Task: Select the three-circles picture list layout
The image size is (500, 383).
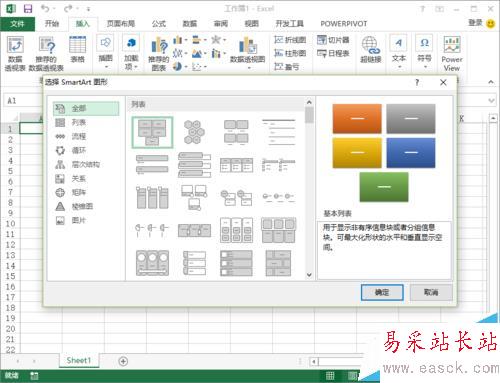Action: pos(152,263)
